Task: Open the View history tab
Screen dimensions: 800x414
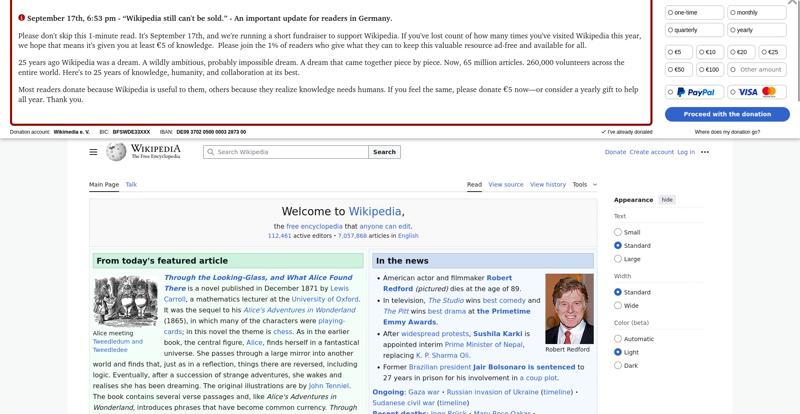Action: 547,185
